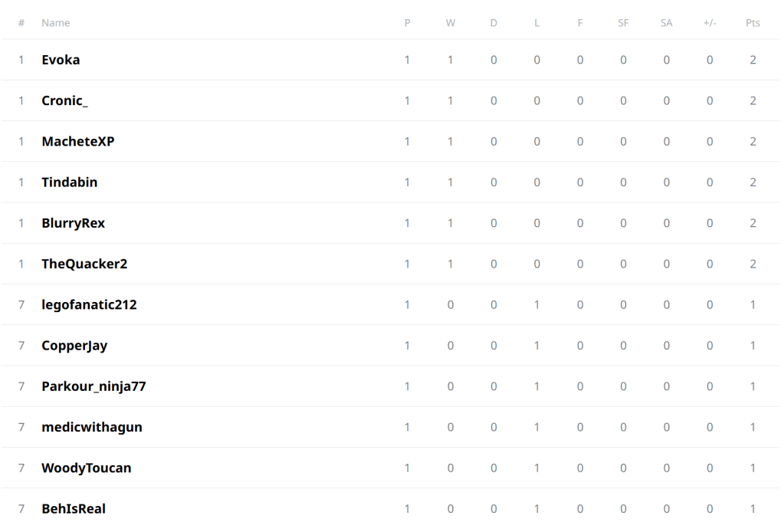
Task: View TheQuacker2 player details
Action: (84, 264)
